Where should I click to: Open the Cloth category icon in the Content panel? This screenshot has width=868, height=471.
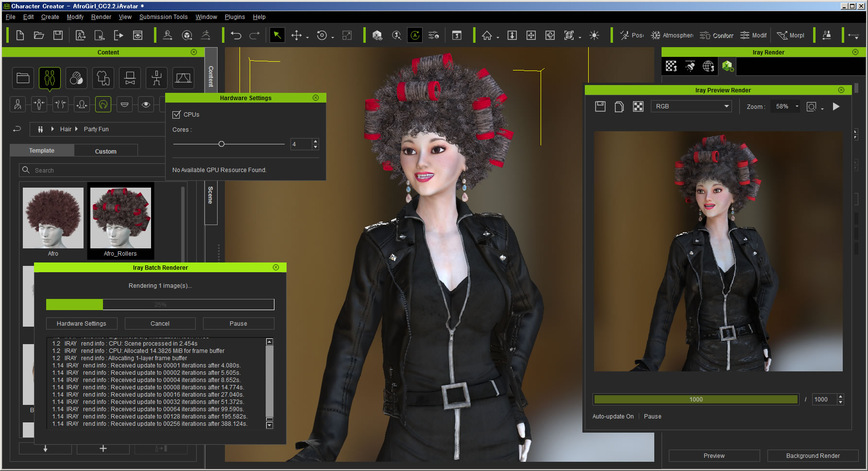(x=103, y=78)
